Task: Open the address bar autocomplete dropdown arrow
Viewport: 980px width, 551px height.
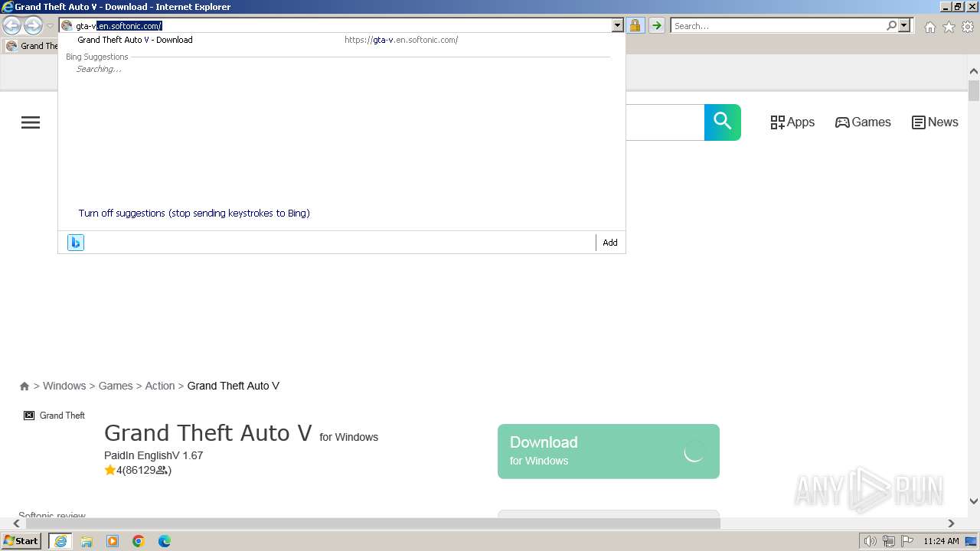Action: (617, 25)
